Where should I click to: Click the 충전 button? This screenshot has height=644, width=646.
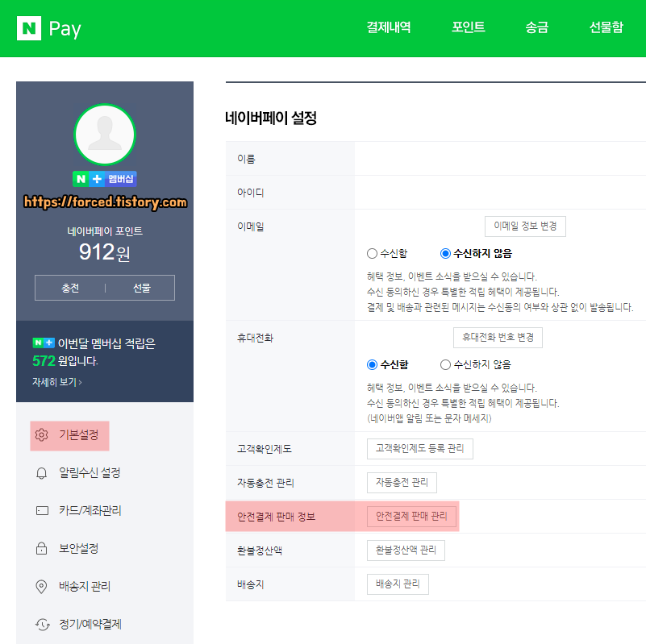pyautogui.click(x=70, y=288)
